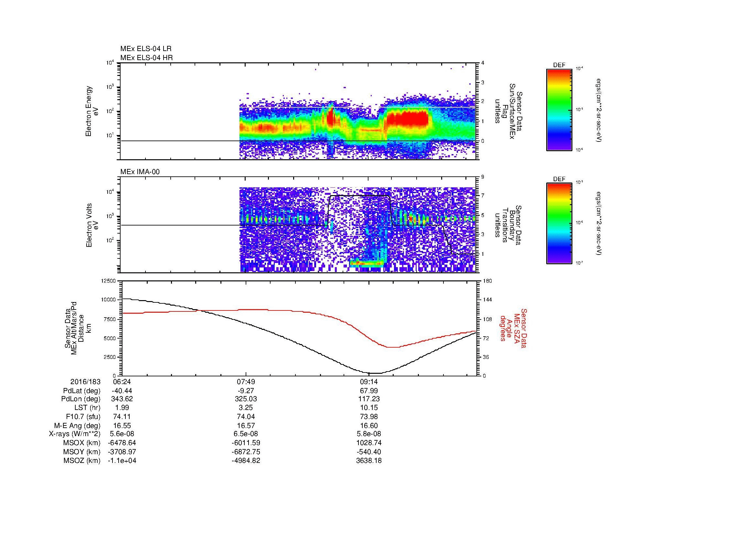Click the lower color bar unit label 'ergs/(cm**2-sr-sec-eV)'
Screen dimensions: 756x534
(599, 224)
